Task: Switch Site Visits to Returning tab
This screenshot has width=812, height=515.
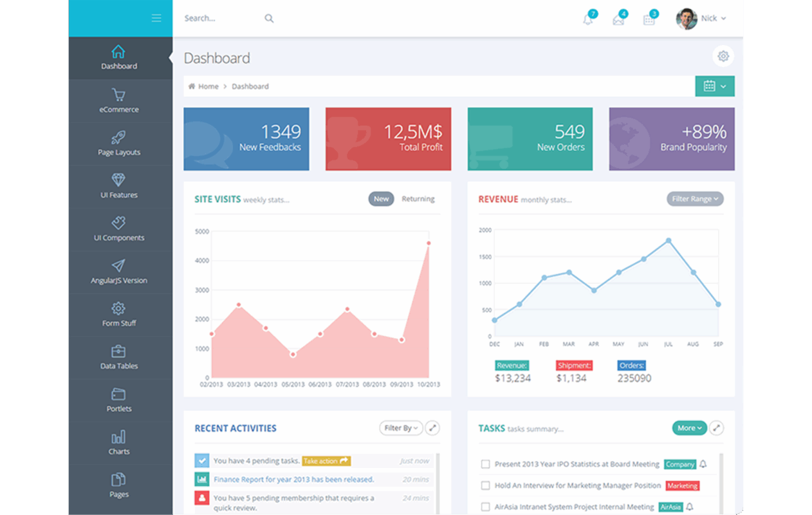Action: (x=418, y=199)
